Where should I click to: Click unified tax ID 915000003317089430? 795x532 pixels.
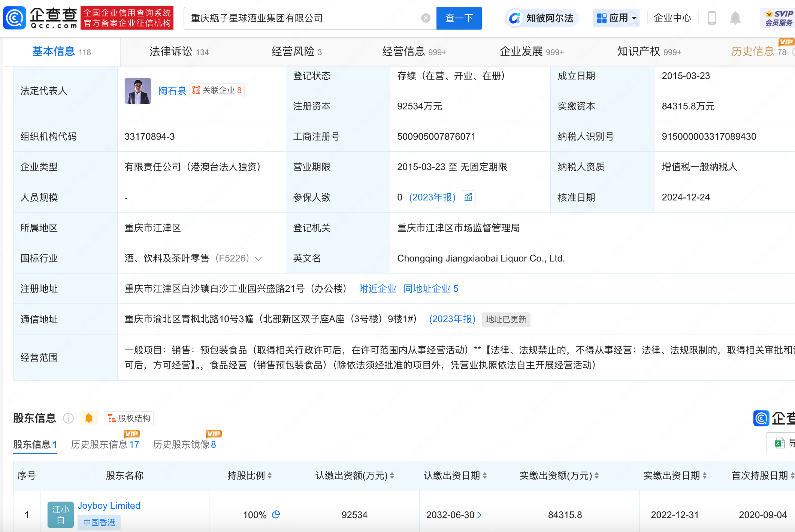pyautogui.click(x=709, y=136)
